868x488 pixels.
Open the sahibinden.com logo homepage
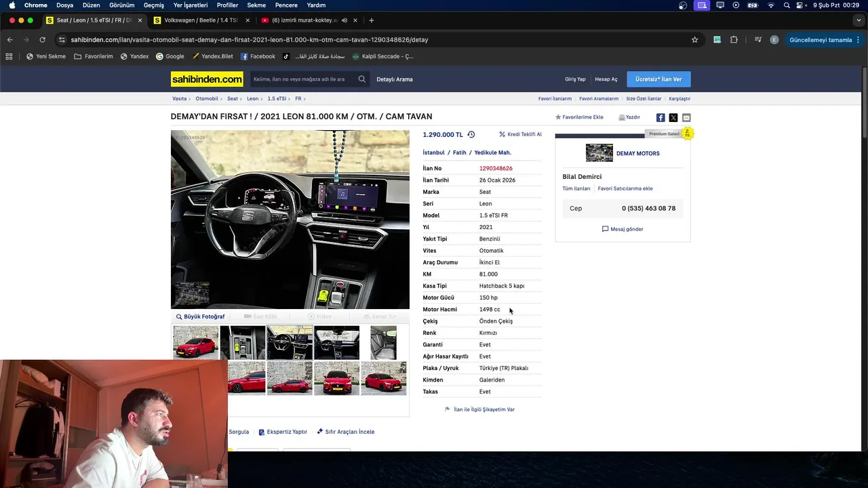(x=207, y=79)
